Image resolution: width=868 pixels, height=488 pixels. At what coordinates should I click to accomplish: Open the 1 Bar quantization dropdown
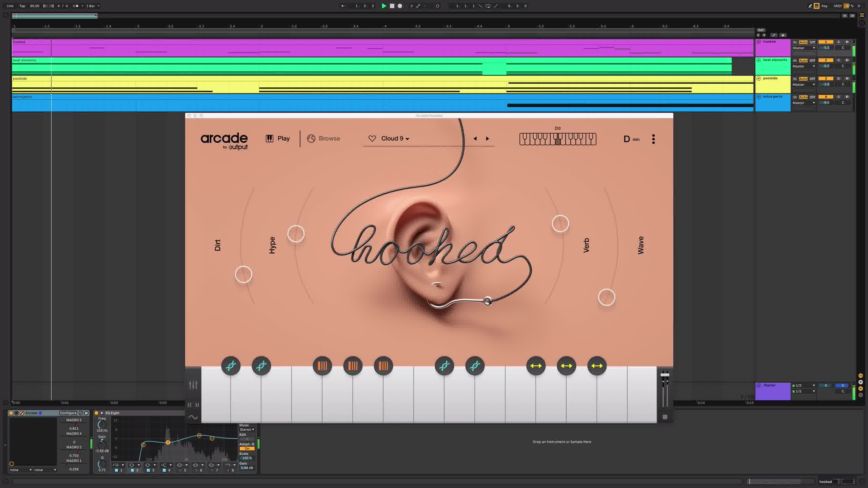pyautogui.click(x=93, y=6)
